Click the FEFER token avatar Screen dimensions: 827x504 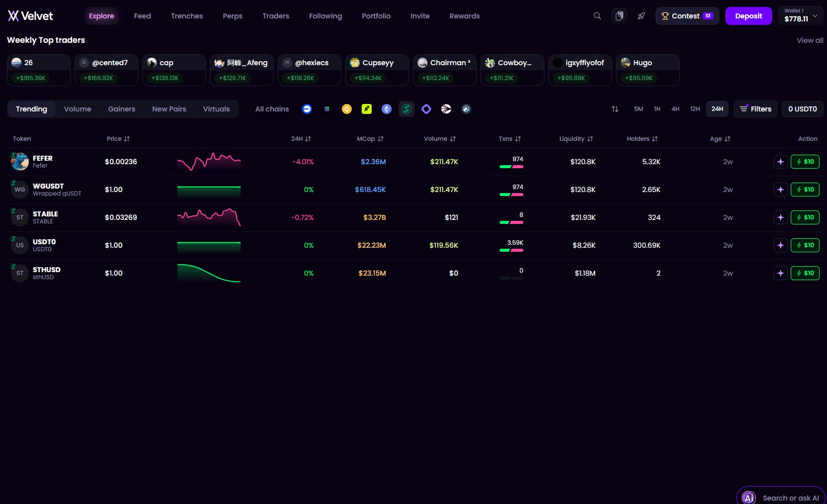tap(20, 162)
